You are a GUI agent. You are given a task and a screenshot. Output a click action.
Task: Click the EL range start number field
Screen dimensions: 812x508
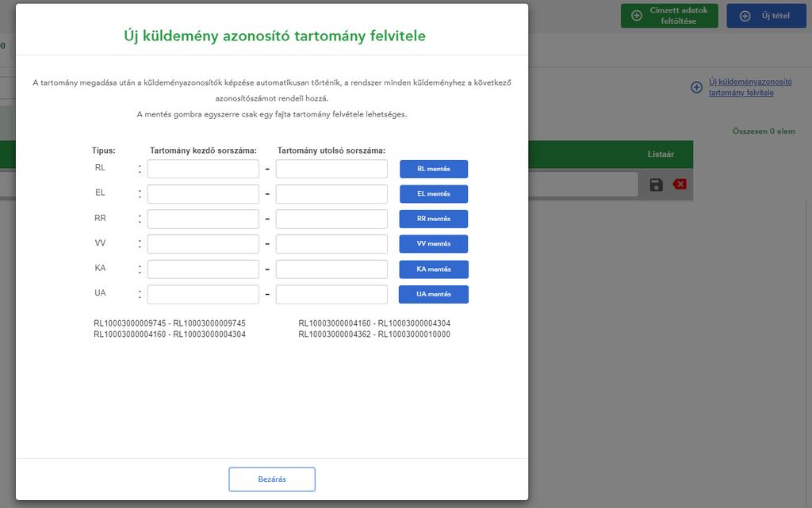tap(203, 194)
